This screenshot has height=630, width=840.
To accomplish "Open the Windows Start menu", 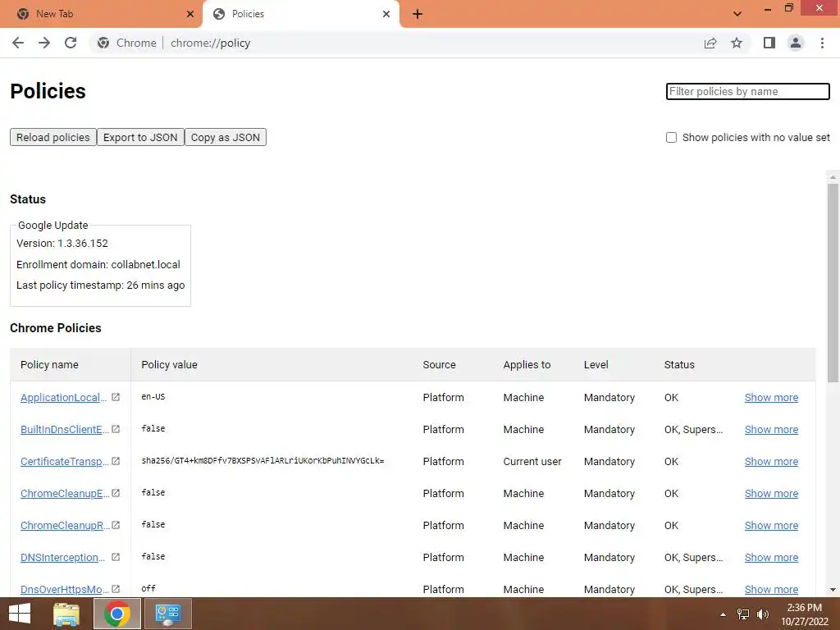I will pyautogui.click(x=20, y=614).
